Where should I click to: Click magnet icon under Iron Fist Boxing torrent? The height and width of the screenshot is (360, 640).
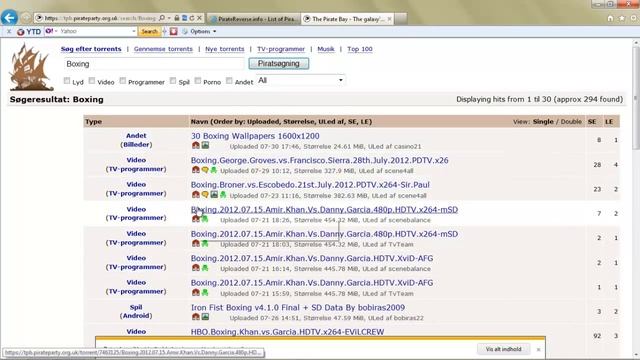(196, 317)
